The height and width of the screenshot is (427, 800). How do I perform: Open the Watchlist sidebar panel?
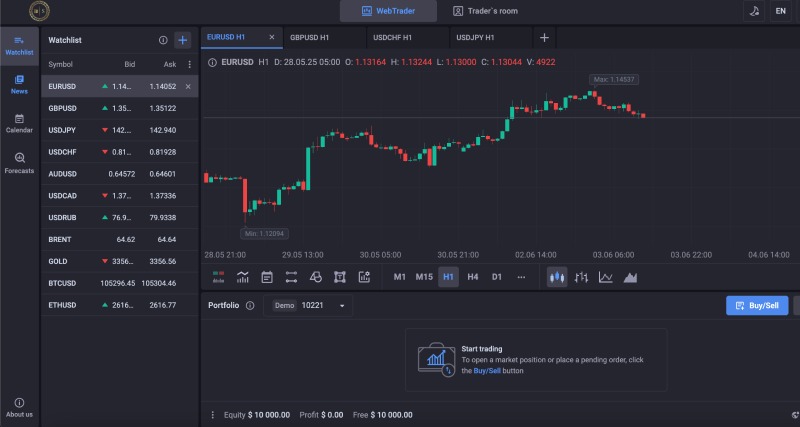19,46
